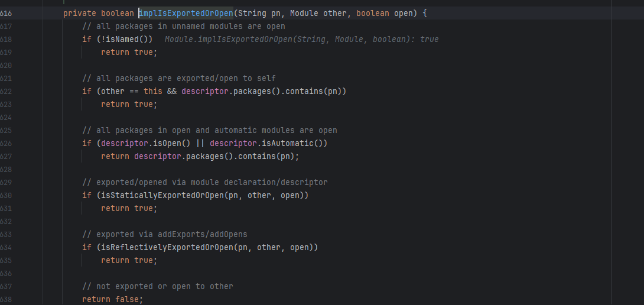
Task: Click line number 618 in the gutter
Action: 6,40
